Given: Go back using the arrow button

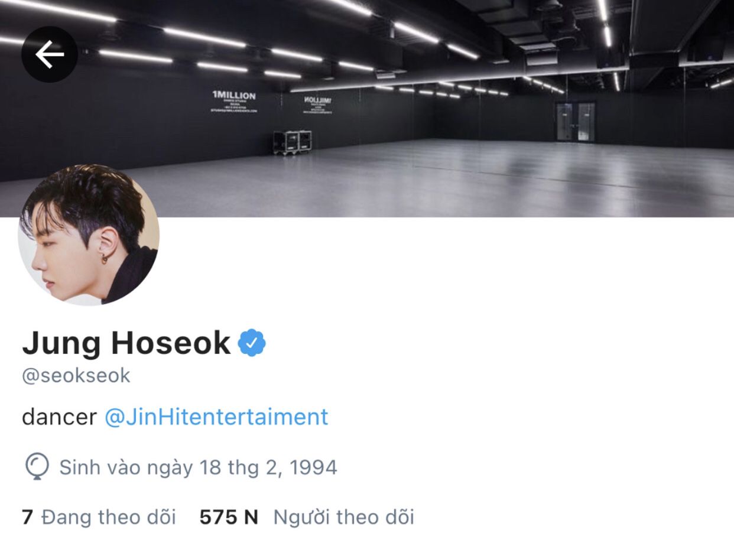Looking at the screenshot, I should tap(50, 54).
